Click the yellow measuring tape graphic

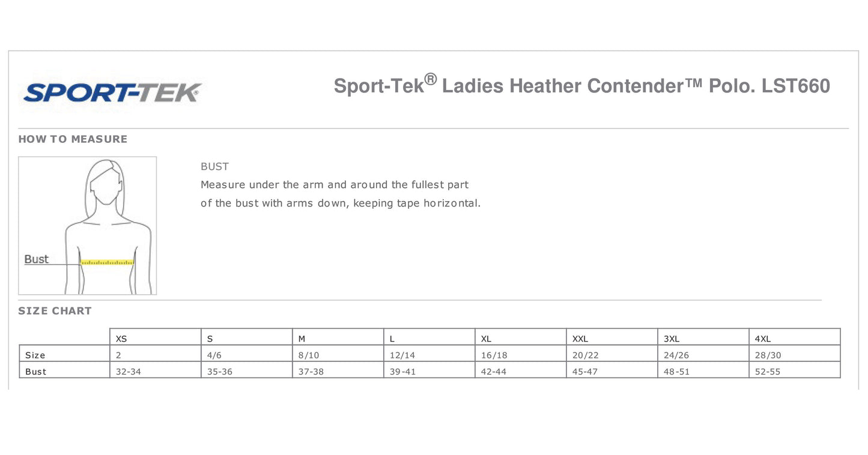click(x=107, y=262)
